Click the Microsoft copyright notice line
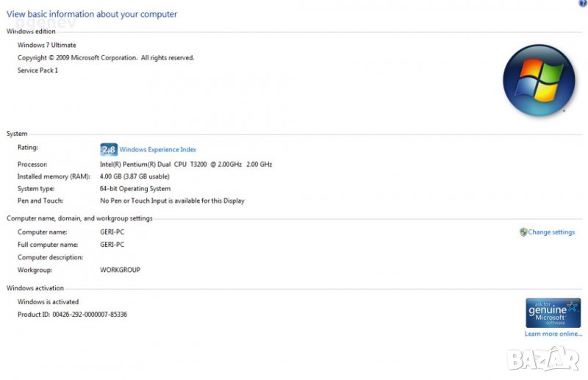588x380 pixels. tap(105, 57)
